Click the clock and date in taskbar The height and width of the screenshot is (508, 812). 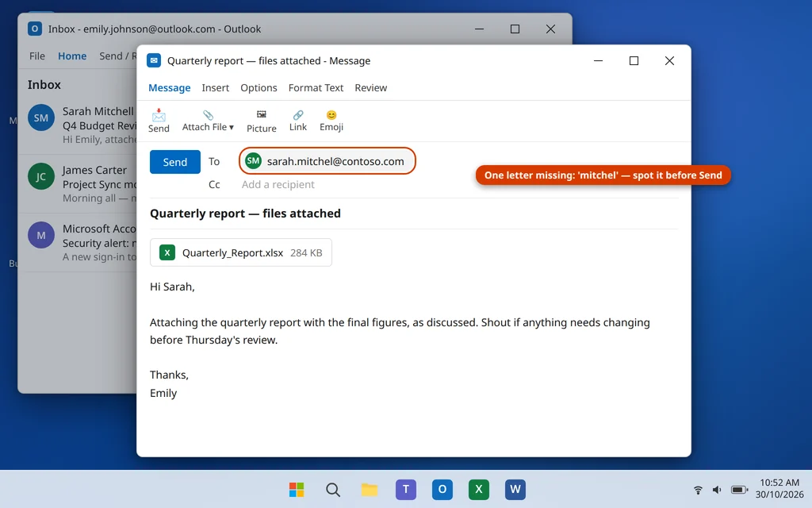779,488
